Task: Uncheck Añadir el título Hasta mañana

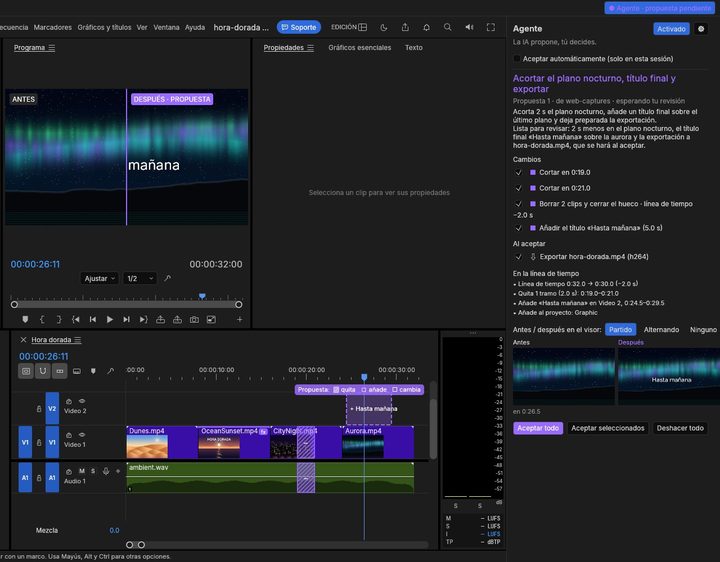Action: coord(518,228)
